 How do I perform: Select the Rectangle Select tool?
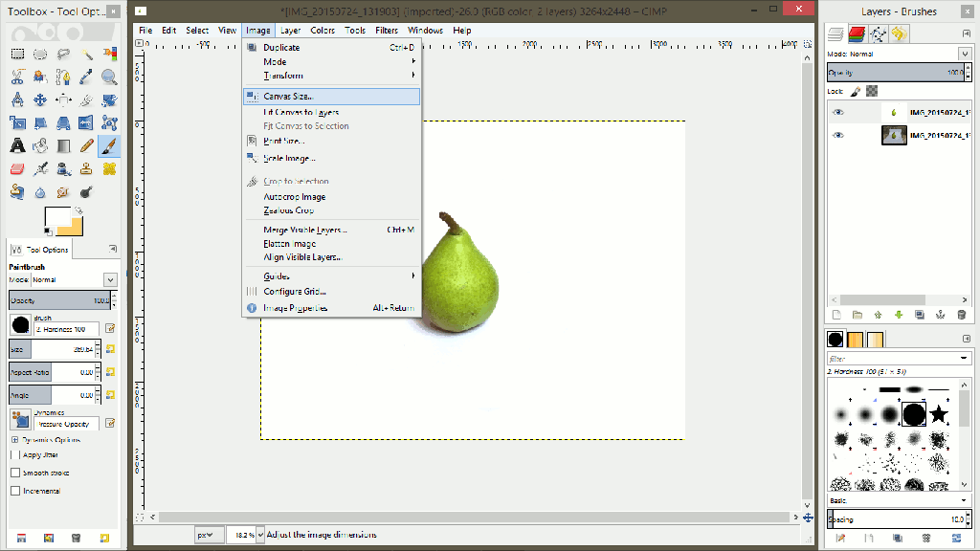[x=17, y=55]
